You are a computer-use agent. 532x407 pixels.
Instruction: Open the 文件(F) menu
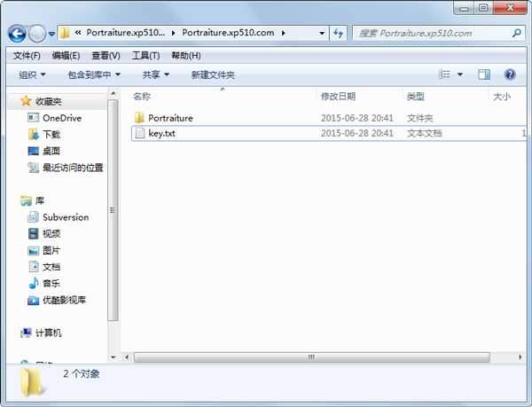(x=27, y=55)
